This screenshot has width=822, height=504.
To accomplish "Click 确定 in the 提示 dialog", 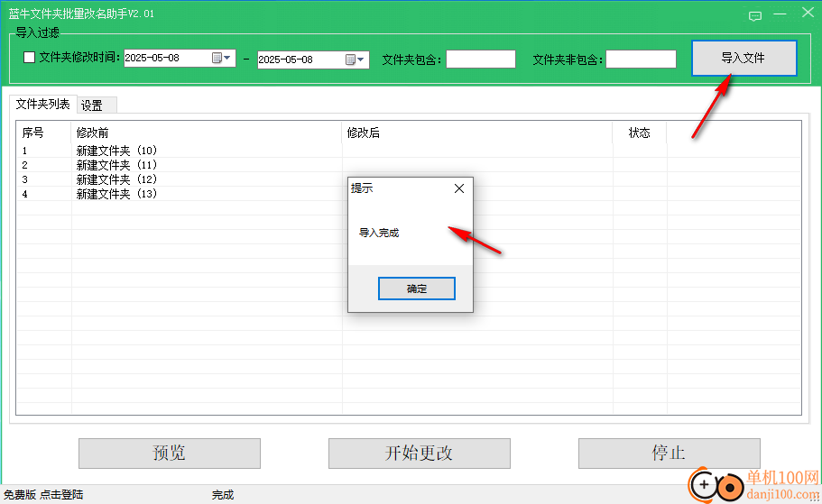I will 417,289.
